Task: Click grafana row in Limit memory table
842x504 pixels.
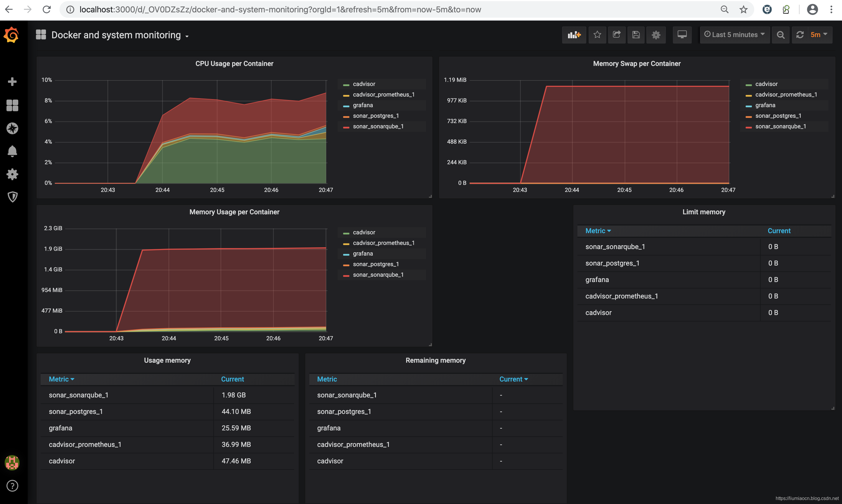Action: tap(704, 280)
